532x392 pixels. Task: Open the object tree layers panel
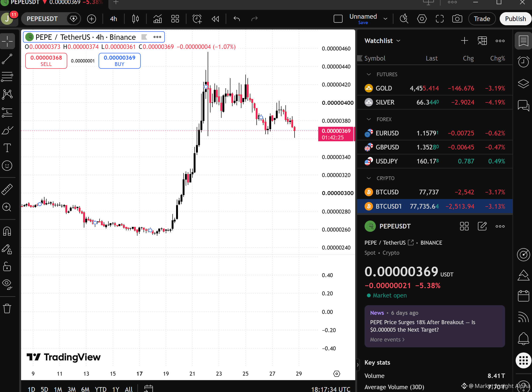point(523,83)
